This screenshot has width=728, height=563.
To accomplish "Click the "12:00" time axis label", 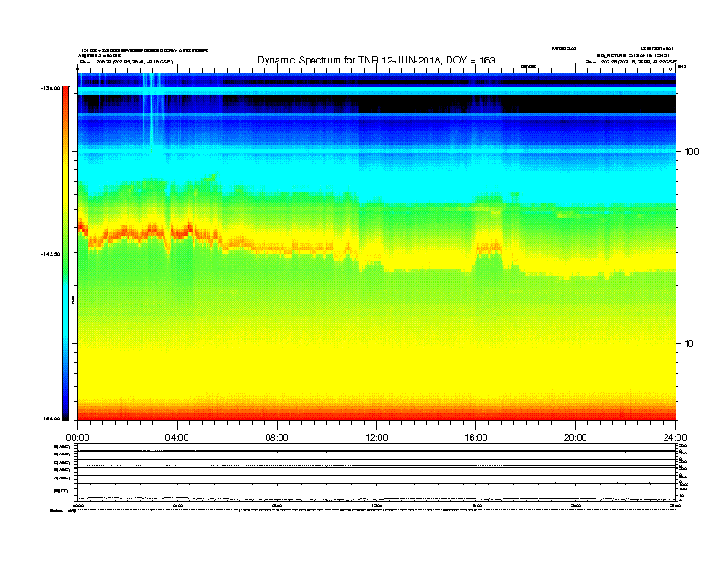I will click(377, 438).
